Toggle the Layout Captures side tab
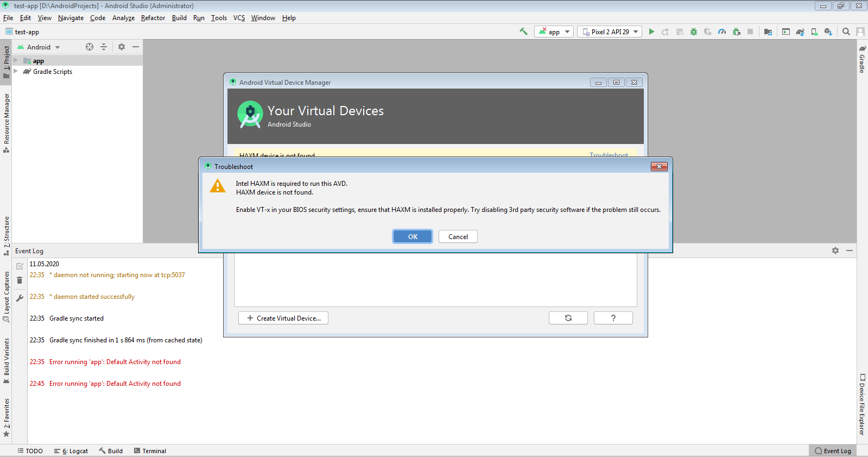This screenshot has width=868, height=457. tap(6, 297)
